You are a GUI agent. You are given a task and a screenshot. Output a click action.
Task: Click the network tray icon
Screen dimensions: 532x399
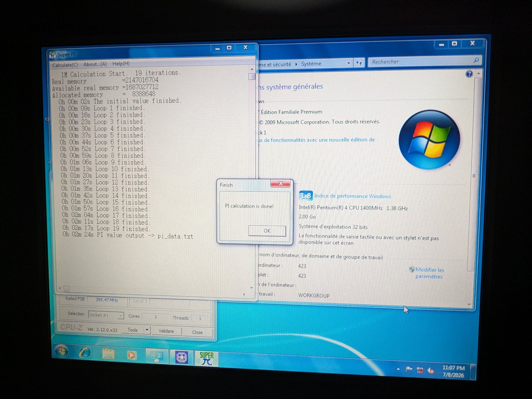click(x=420, y=370)
